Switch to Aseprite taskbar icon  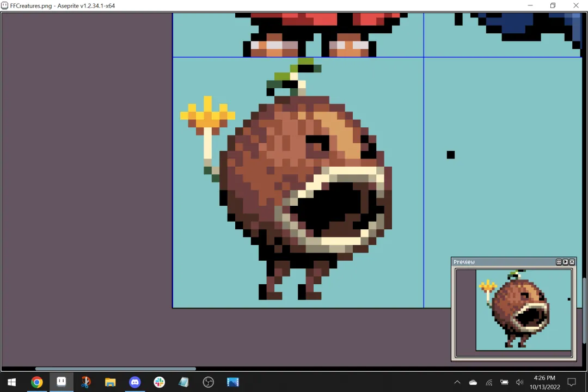[x=62, y=382]
